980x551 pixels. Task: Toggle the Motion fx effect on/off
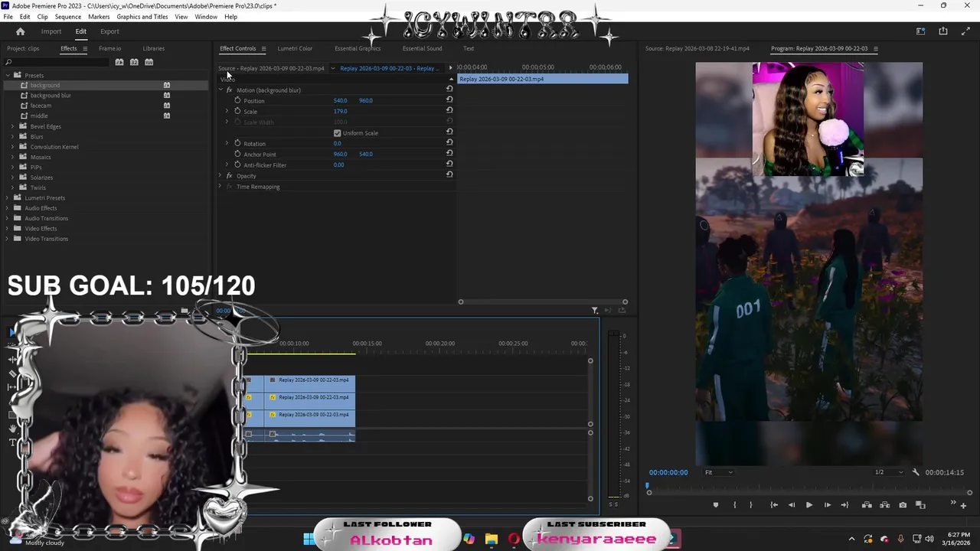pyautogui.click(x=229, y=90)
